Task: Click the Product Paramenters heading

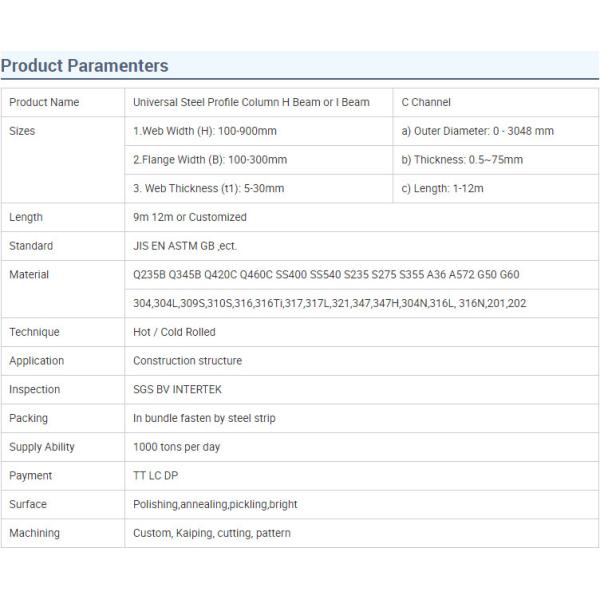Action: (84, 66)
